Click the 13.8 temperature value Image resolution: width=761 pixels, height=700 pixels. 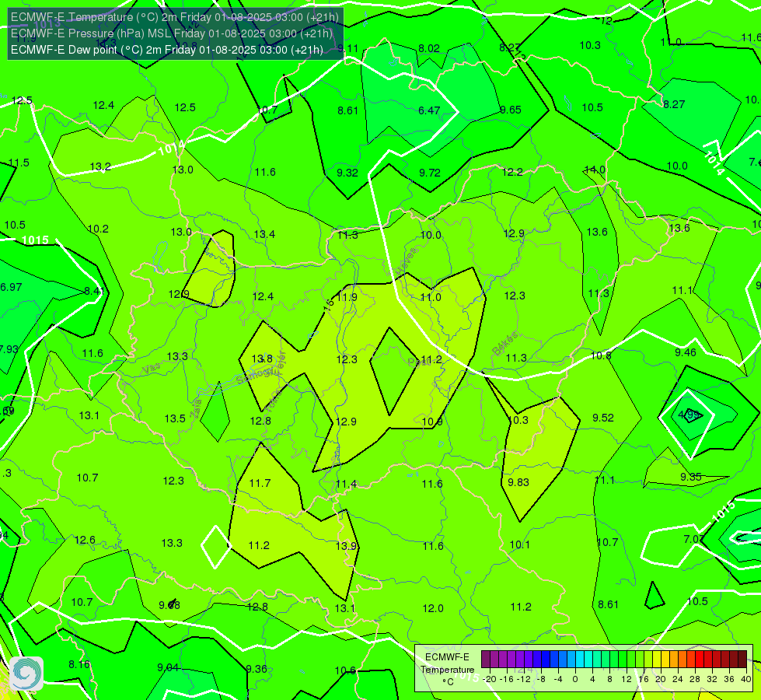pyautogui.click(x=262, y=359)
